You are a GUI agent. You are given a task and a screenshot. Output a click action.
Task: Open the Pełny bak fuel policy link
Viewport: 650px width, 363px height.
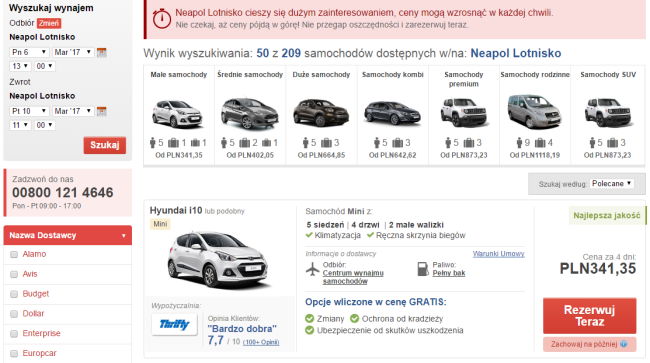click(x=449, y=273)
